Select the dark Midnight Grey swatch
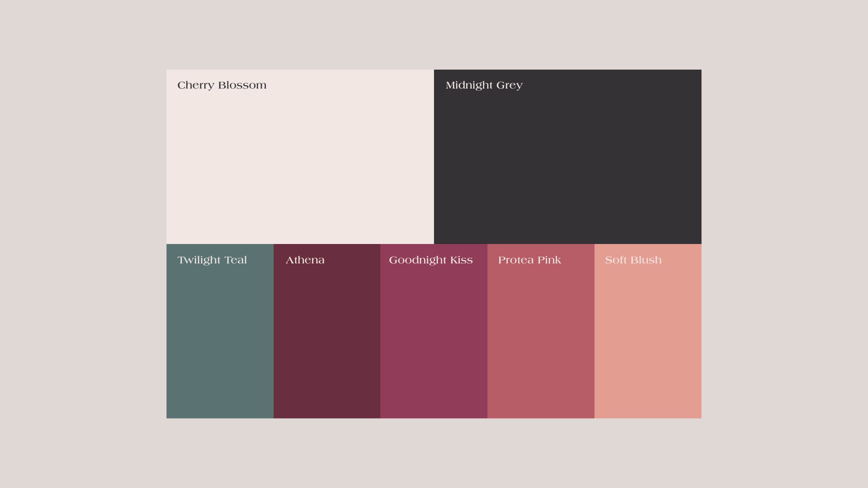The width and height of the screenshot is (868, 488). [x=568, y=163]
